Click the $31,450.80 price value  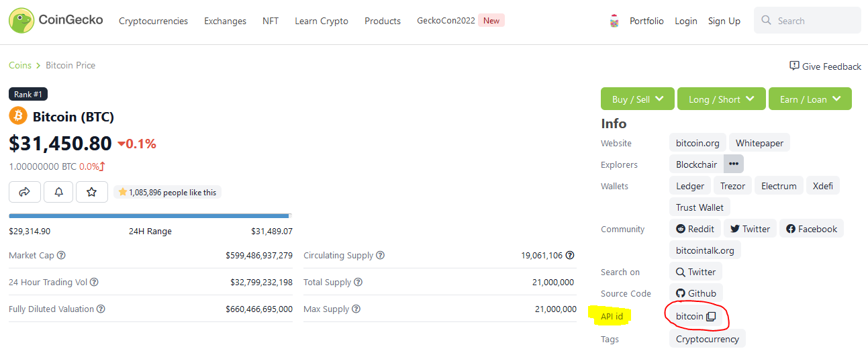point(60,143)
